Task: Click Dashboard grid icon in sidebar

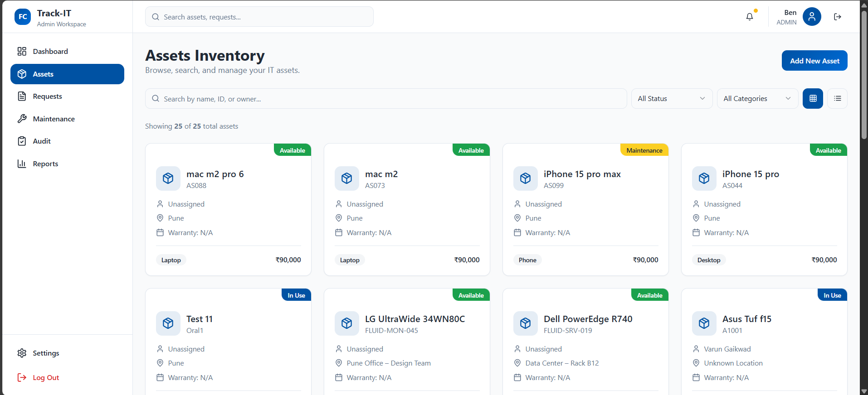Action: [x=22, y=51]
